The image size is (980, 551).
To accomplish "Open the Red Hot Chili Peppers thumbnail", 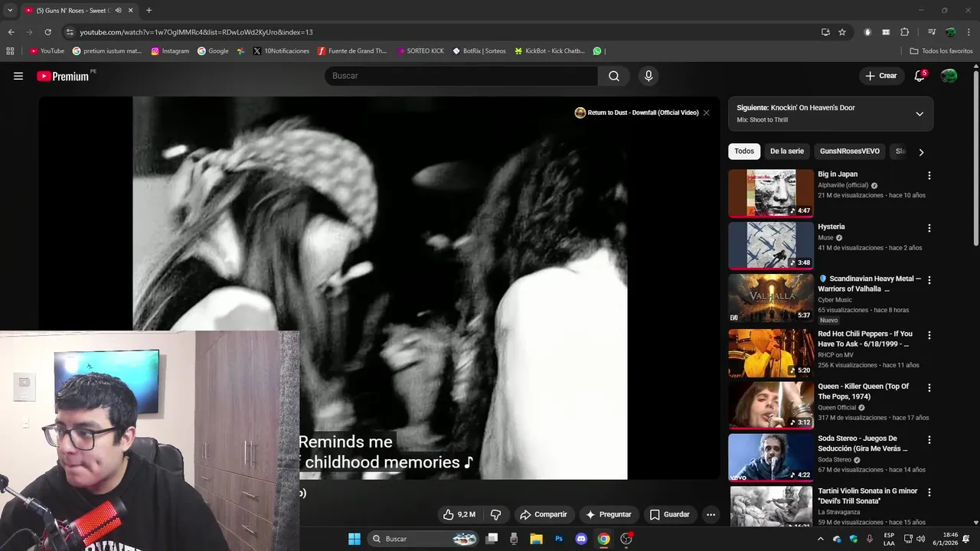I will pyautogui.click(x=771, y=353).
